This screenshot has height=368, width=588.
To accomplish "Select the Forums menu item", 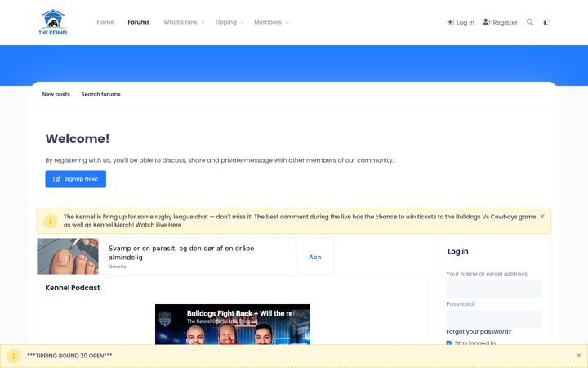I will click(139, 22).
